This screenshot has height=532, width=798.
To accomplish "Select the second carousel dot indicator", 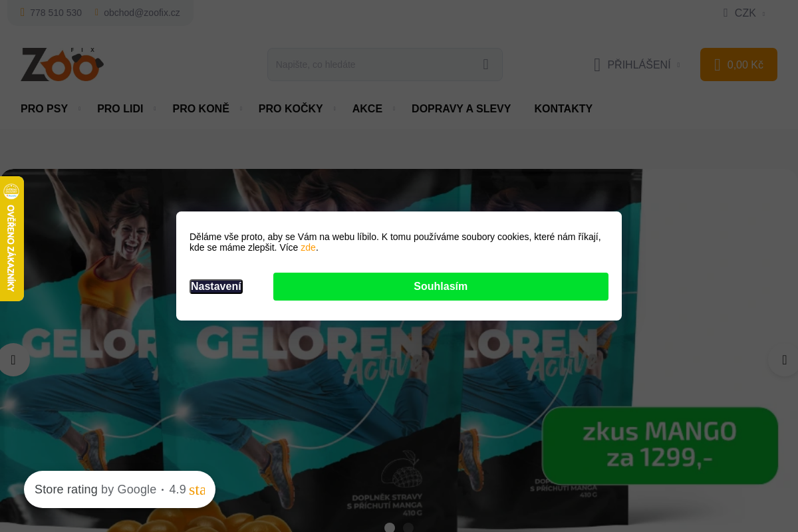I will click(x=408, y=527).
